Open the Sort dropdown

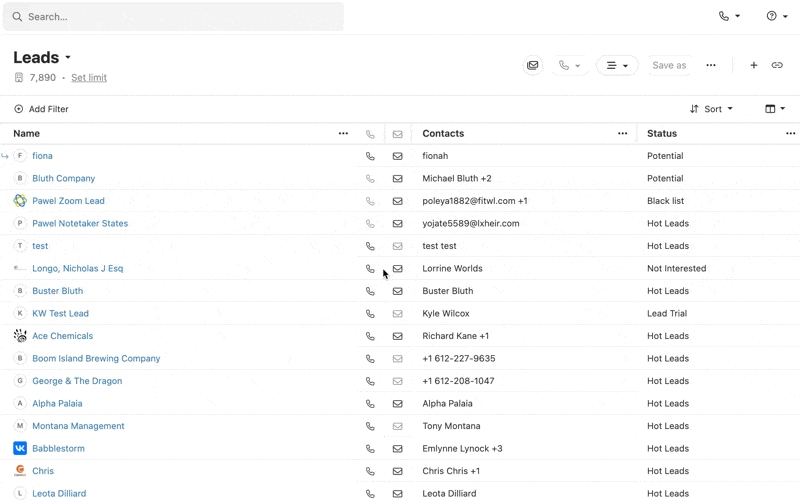point(711,109)
